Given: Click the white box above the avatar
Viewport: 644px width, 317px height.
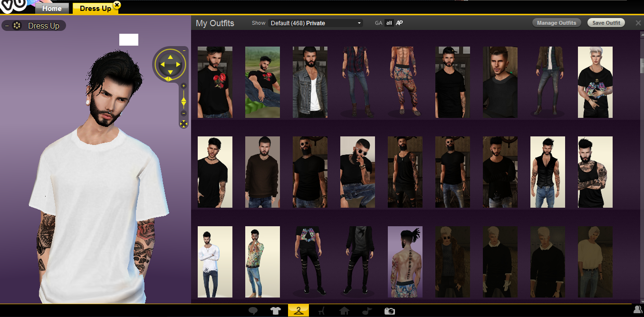Looking at the screenshot, I should 129,39.
